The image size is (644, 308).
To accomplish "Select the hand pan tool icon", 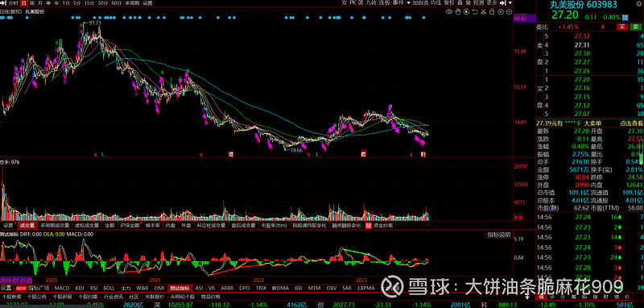I will pyautogui.click(x=458, y=11).
